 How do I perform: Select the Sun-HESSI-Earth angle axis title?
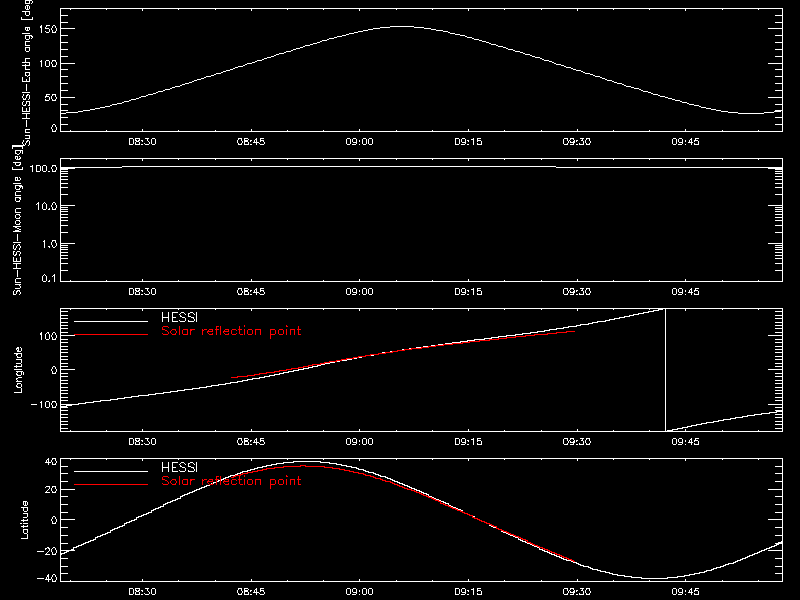click(27, 73)
